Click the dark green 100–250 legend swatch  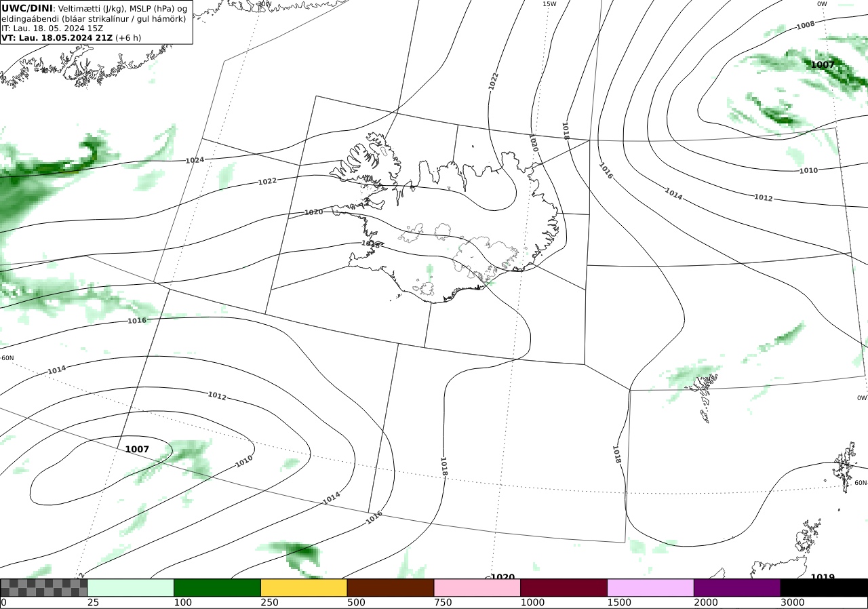[x=217, y=587]
